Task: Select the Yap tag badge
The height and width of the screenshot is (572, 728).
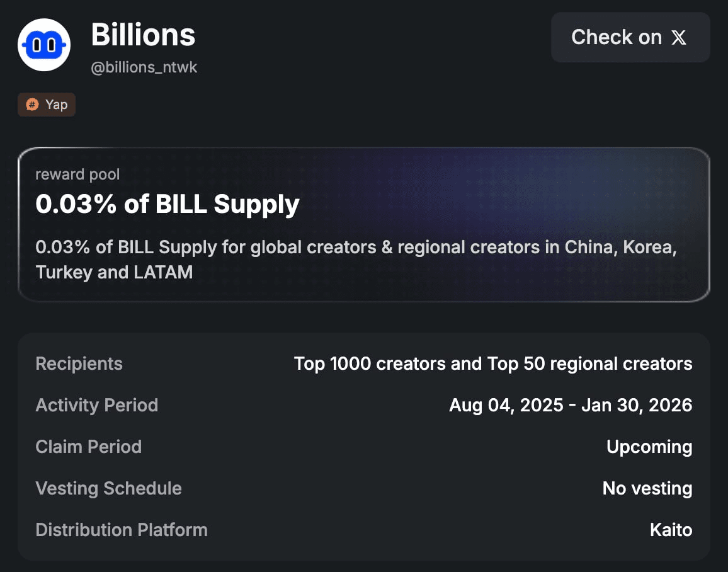Action: click(x=47, y=105)
